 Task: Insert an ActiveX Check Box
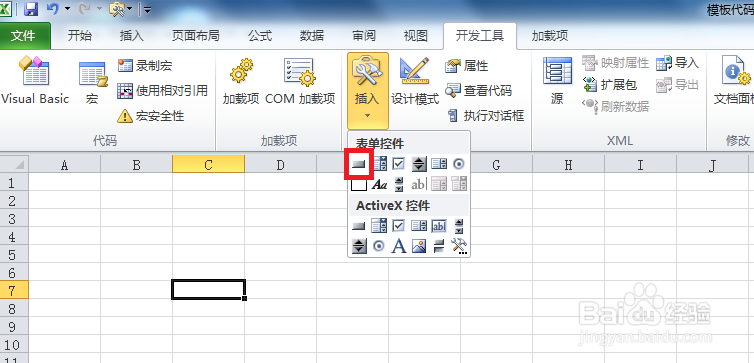(x=399, y=225)
